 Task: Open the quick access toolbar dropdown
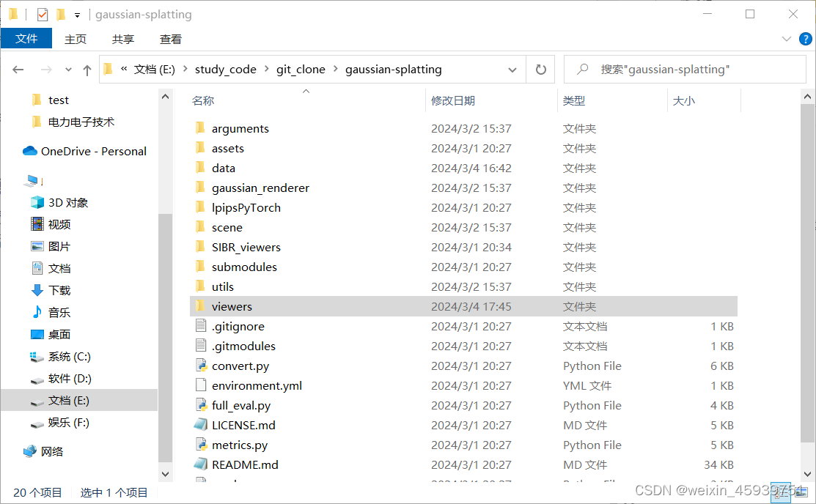[77, 15]
